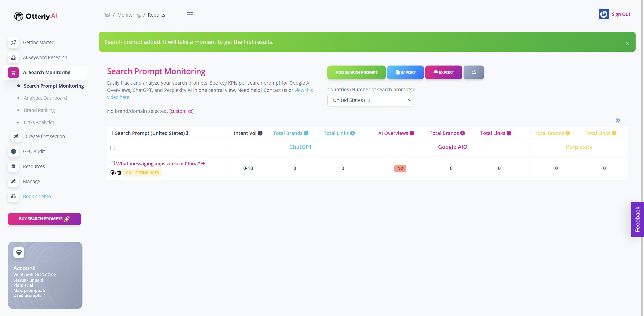Image resolution: width=644 pixels, height=316 pixels.
Task: Click Google AIO Total Links info icon
Action: [x=509, y=133]
